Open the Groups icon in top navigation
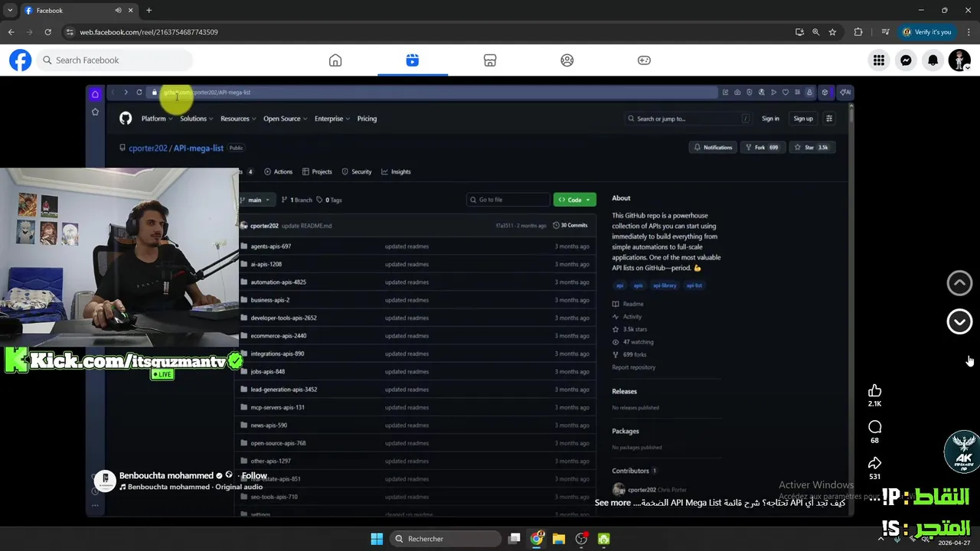 click(567, 60)
